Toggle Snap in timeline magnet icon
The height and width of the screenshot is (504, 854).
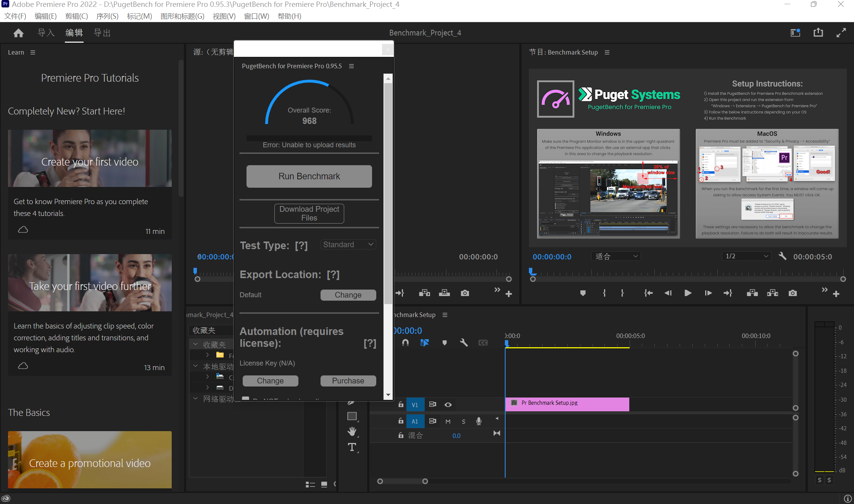[x=405, y=343]
